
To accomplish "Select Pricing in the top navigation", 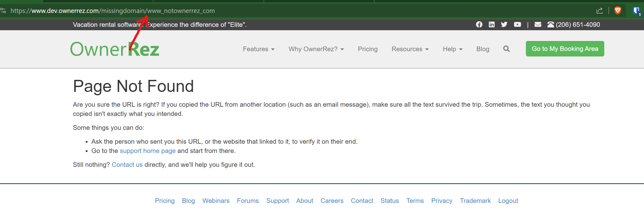I will click(x=367, y=49).
